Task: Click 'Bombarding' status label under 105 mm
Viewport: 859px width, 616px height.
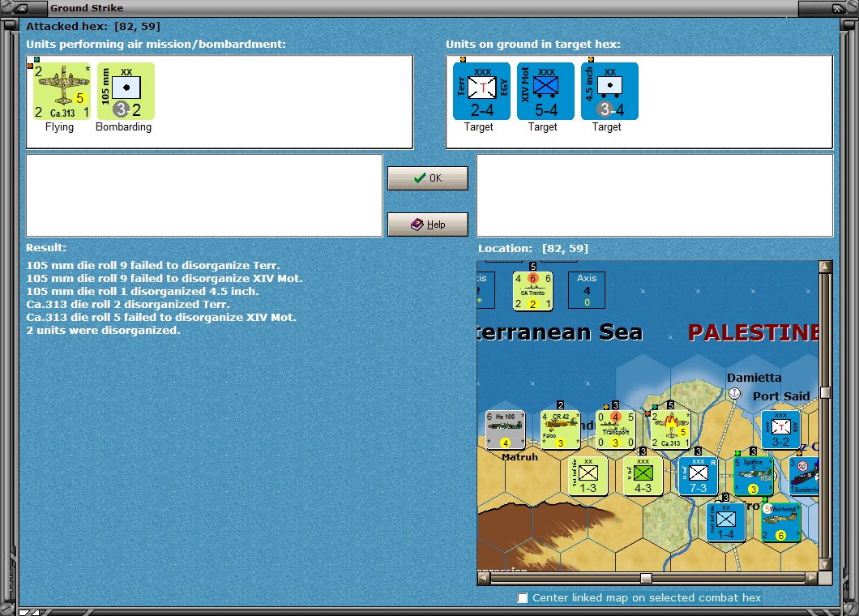Action: point(123,127)
